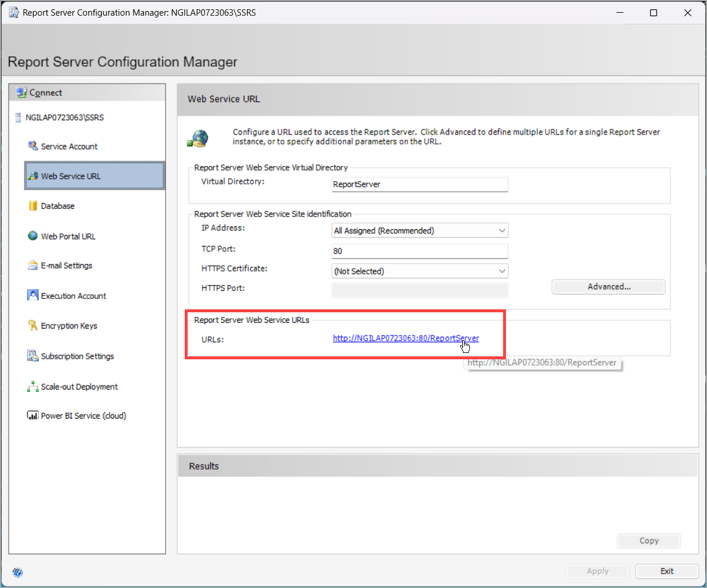707x588 pixels.
Task: Click the globe icon beside the Configure description
Action: (198, 138)
